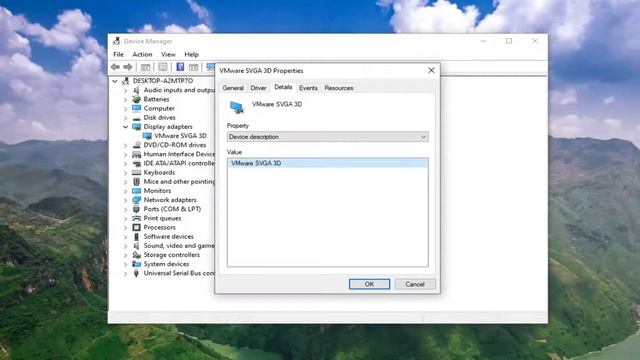
Task: Click the Ports (COM & LPT) icon
Action: (x=136, y=209)
